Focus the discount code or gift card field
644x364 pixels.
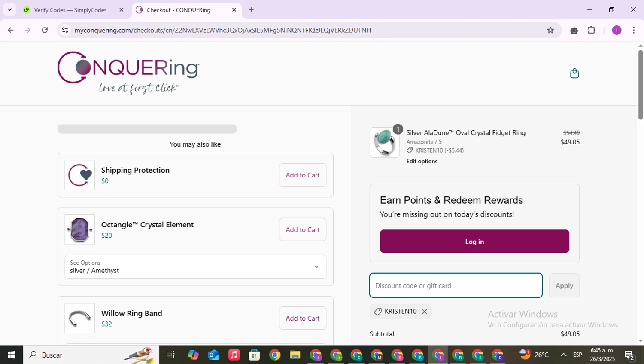point(456,285)
